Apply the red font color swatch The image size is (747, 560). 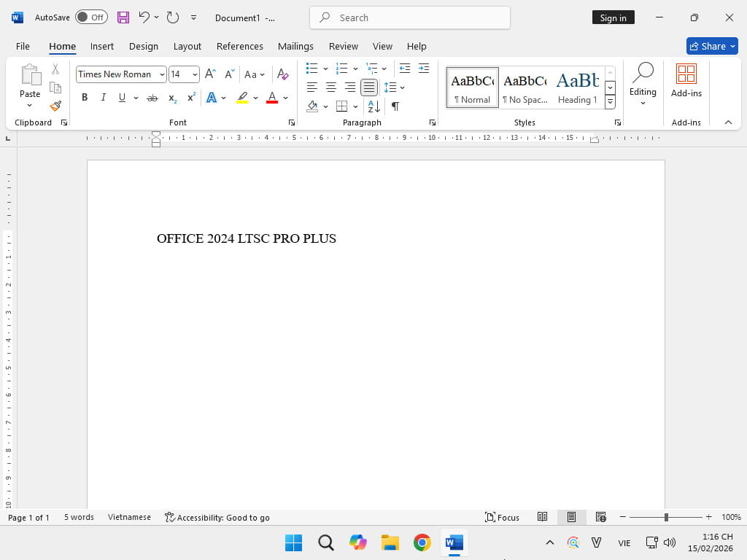(x=272, y=98)
